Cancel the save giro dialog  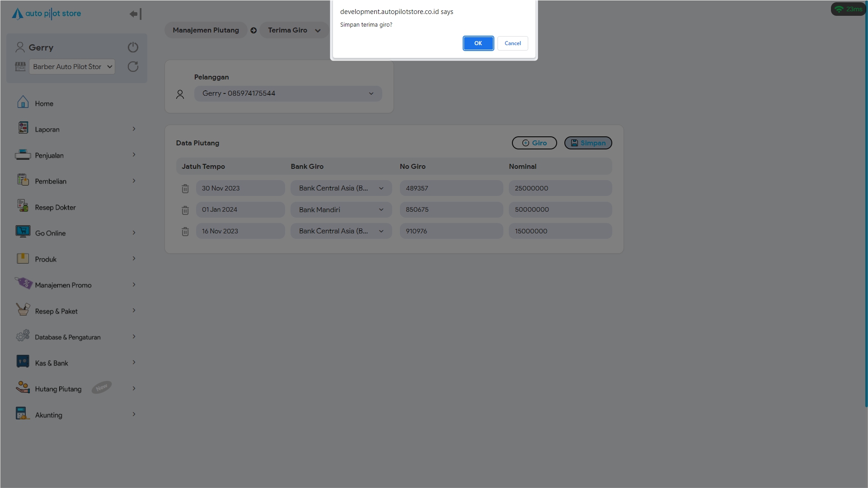point(512,43)
